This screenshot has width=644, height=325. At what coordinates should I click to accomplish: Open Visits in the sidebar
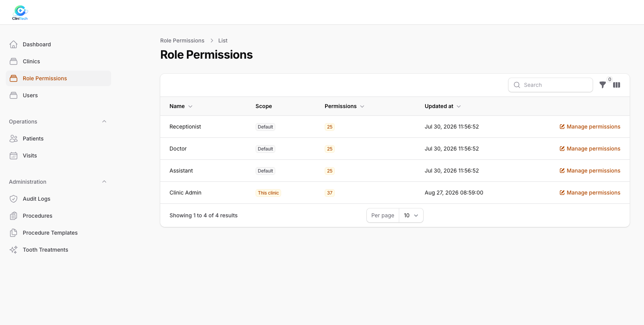pos(59,156)
